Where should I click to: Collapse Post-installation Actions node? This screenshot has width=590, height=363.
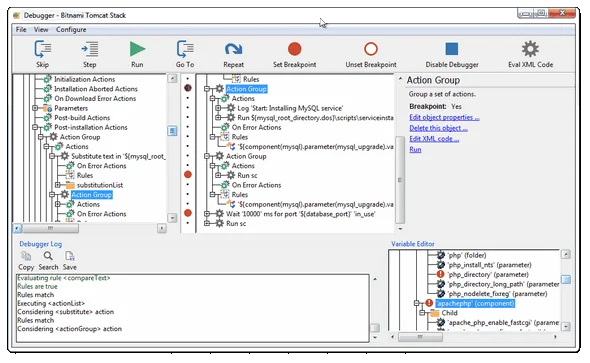[x=35, y=127]
